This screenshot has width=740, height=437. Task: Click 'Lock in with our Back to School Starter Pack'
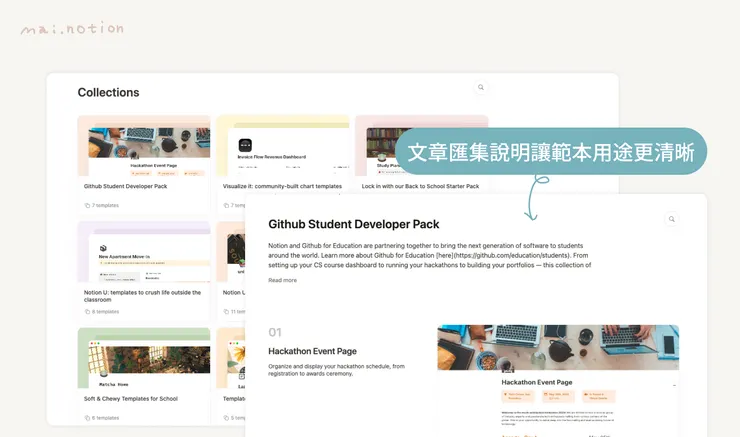[x=420, y=186]
